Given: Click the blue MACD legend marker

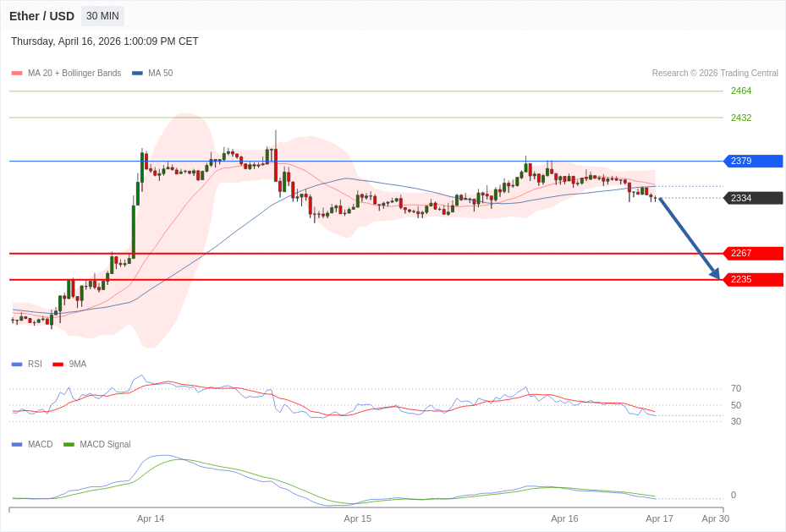Looking at the screenshot, I should [x=17, y=445].
